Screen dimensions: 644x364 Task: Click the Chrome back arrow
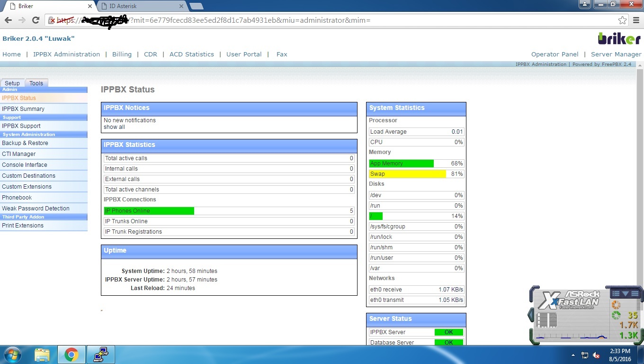(x=8, y=20)
